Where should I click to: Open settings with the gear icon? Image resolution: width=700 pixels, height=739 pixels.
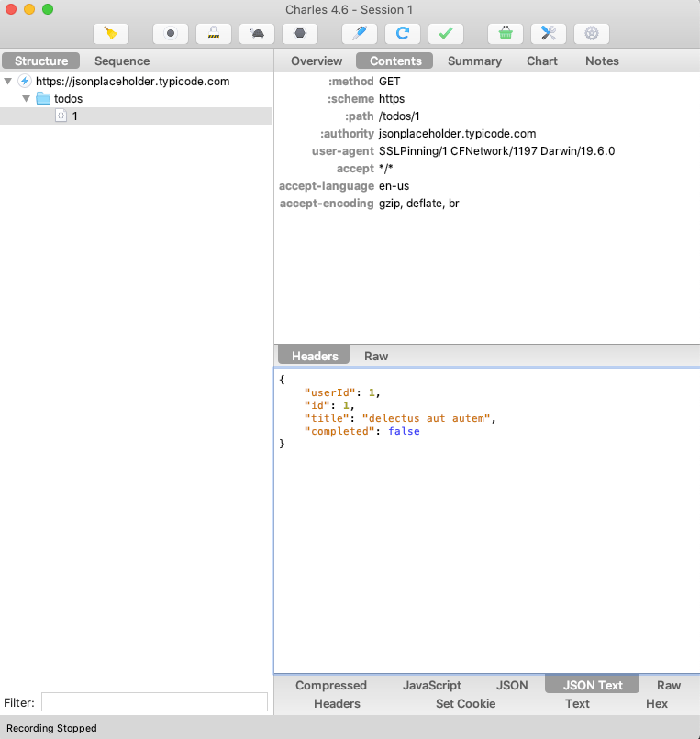pyautogui.click(x=592, y=34)
